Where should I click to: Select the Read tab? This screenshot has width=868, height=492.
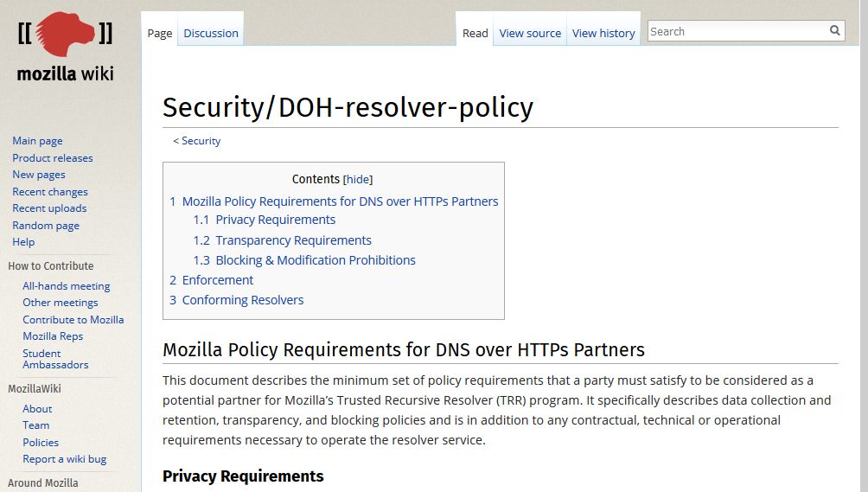tap(475, 34)
